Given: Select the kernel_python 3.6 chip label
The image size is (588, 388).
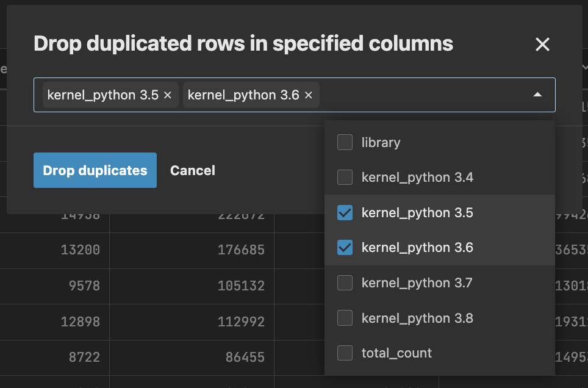Looking at the screenshot, I should (243, 95).
